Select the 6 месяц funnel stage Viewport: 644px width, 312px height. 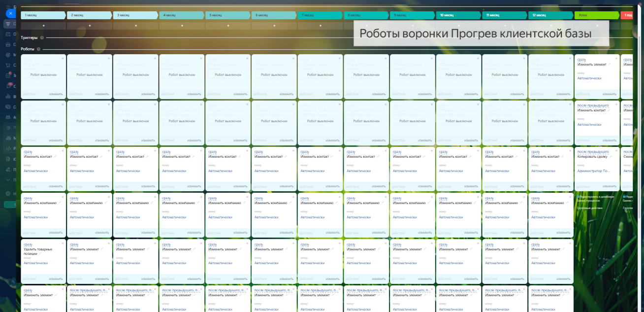[273, 15]
